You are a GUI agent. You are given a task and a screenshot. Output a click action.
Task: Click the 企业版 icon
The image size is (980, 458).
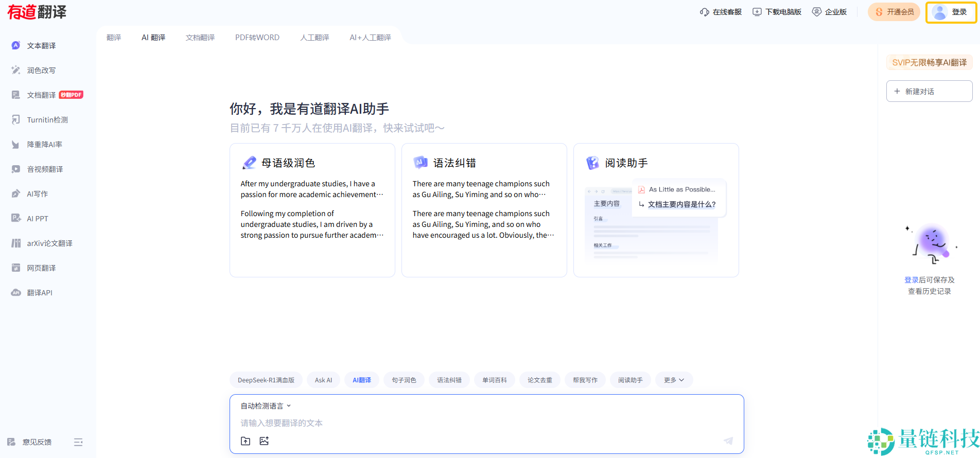[816, 12]
